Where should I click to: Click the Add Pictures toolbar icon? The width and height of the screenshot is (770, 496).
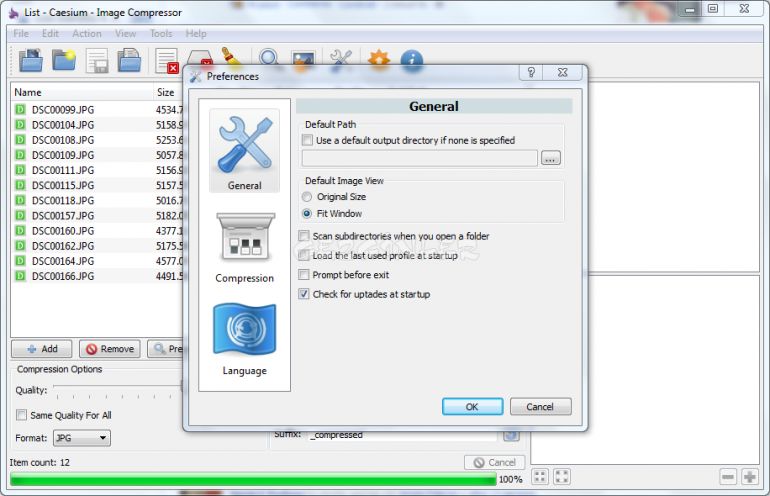point(30,60)
